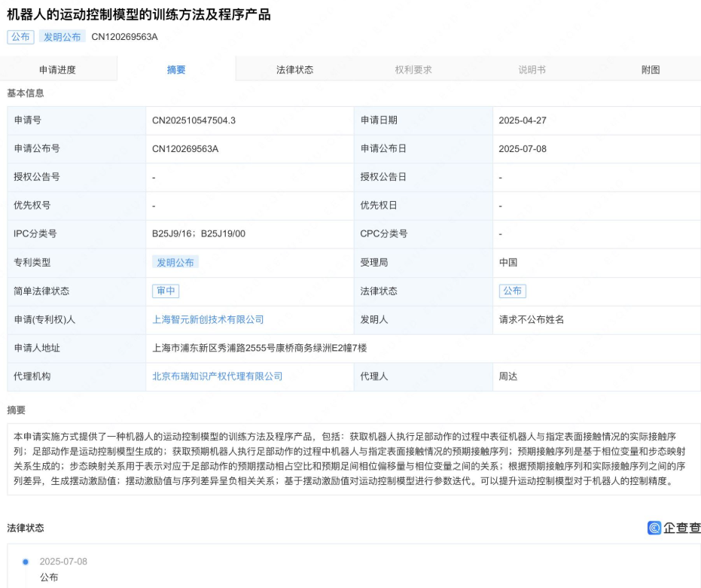The width and height of the screenshot is (701, 588).
Task: Switch back to the 摘要 tab
Action: coord(177,68)
